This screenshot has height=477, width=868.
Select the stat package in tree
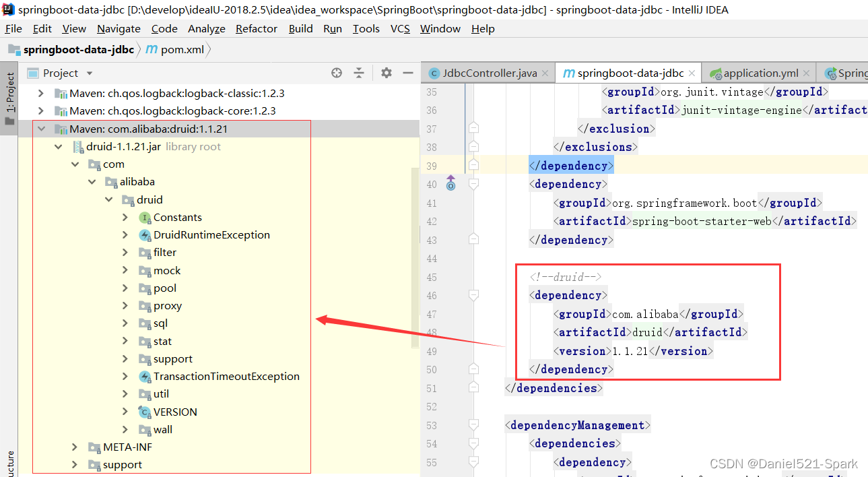click(x=162, y=342)
